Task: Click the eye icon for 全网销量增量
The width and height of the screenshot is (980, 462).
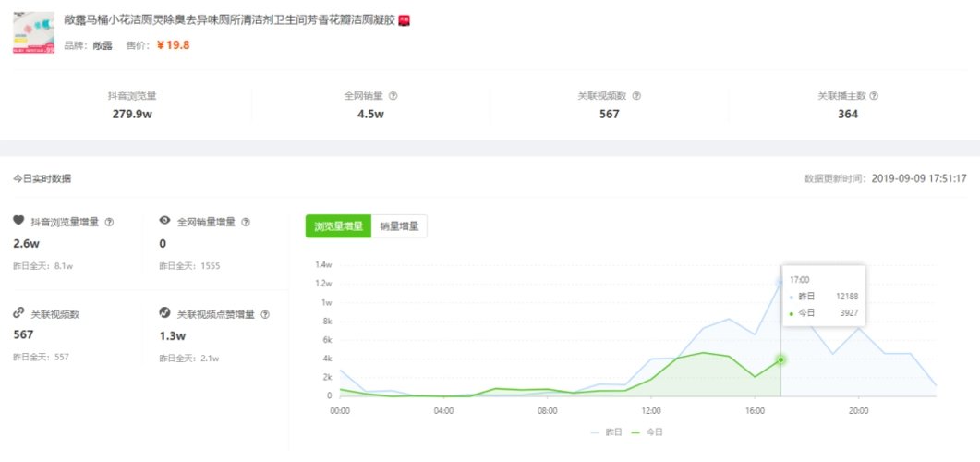Action: tap(165, 221)
